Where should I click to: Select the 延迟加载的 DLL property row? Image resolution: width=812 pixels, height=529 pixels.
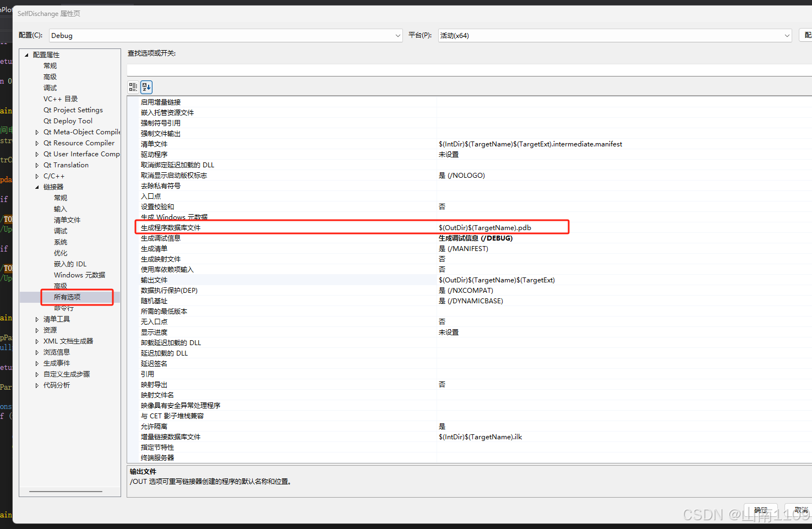pos(469,353)
